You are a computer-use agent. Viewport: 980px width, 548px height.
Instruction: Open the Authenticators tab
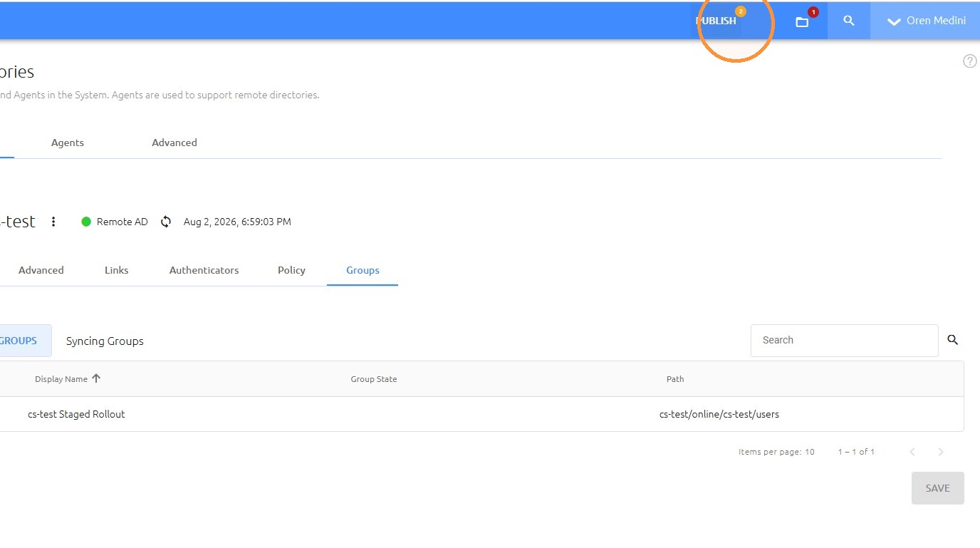pyautogui.click(x=204, y=270)
